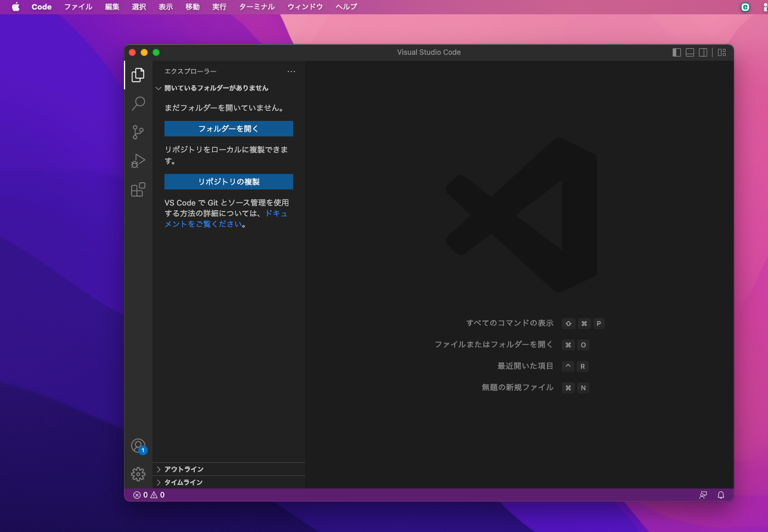Screen dimensions: 768x532
Task: Toggle the secondary sidebar layout control
Action: click(x=703, y=52)
